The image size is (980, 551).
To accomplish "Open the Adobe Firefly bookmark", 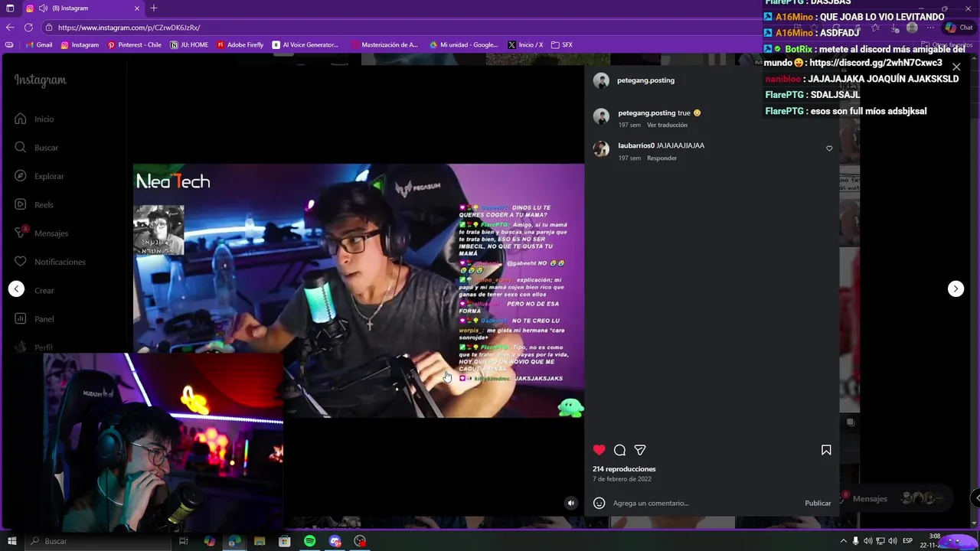I will coord(240,45).
